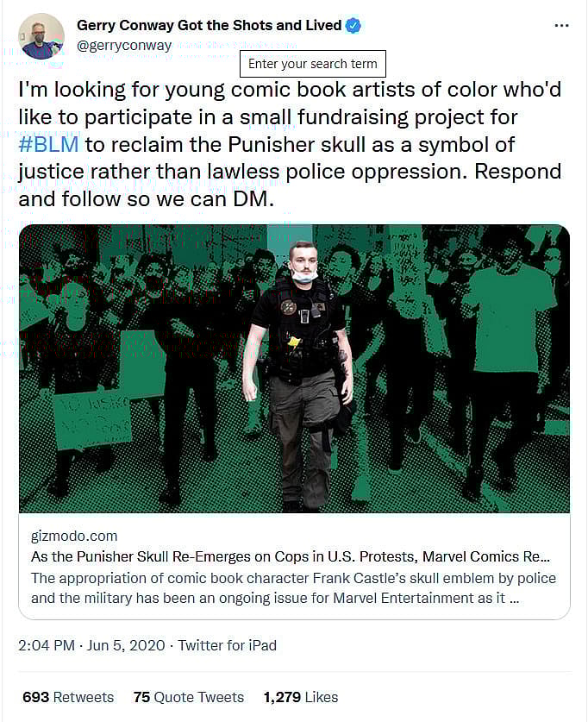Click the Jun 5, 2020 date

[x=126, y=645]
